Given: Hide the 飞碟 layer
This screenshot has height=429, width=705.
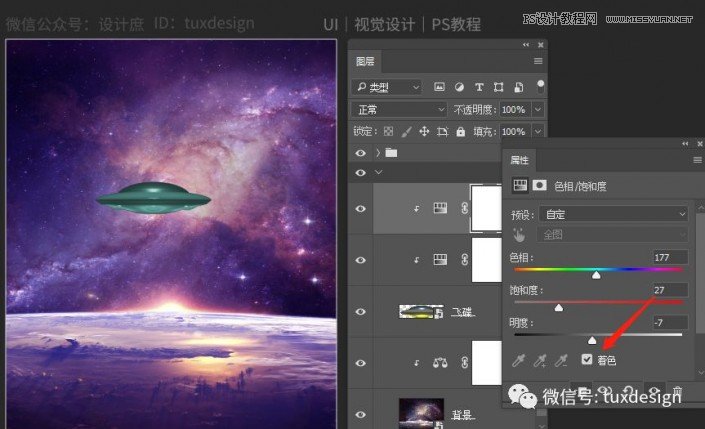Looking at the screenshot, I should click(360, 312).
